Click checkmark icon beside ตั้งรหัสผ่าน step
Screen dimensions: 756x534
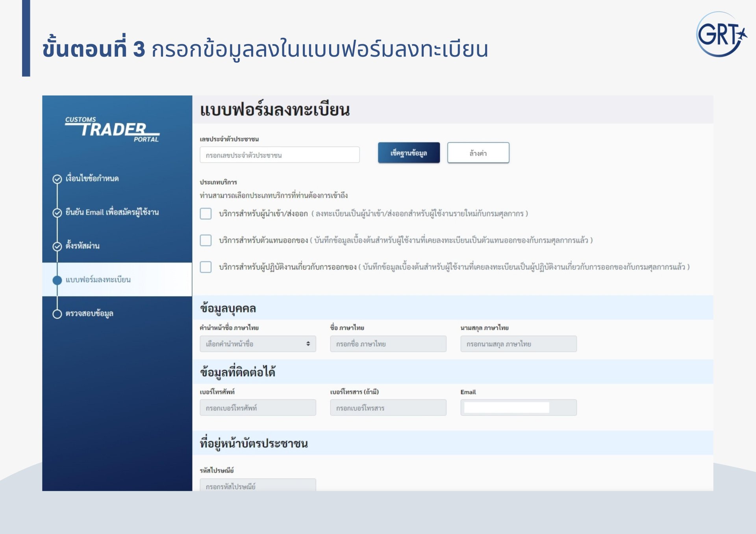tap(57, 246)
